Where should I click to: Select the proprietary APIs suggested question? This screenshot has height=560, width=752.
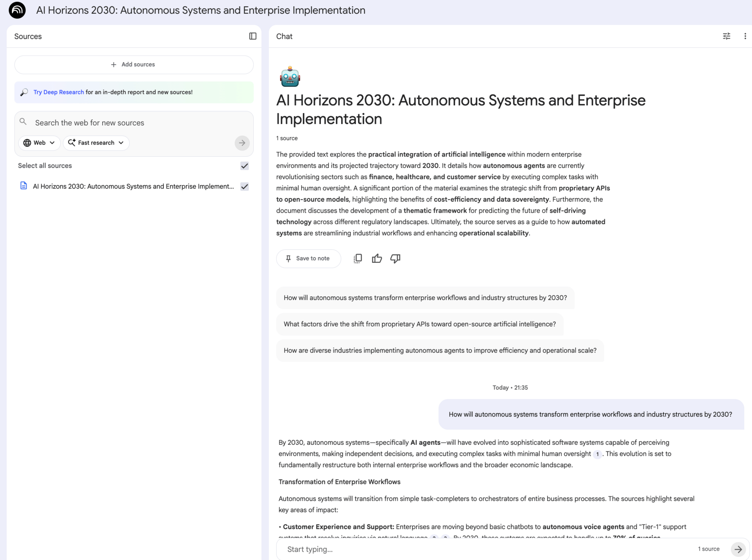coord(419,324)
